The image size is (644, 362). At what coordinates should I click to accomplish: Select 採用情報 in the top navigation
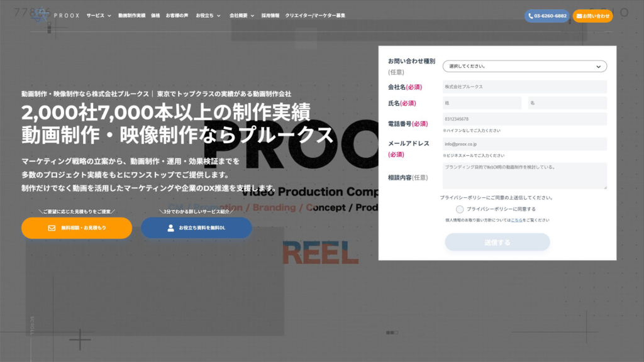click(x=270, y=15)
